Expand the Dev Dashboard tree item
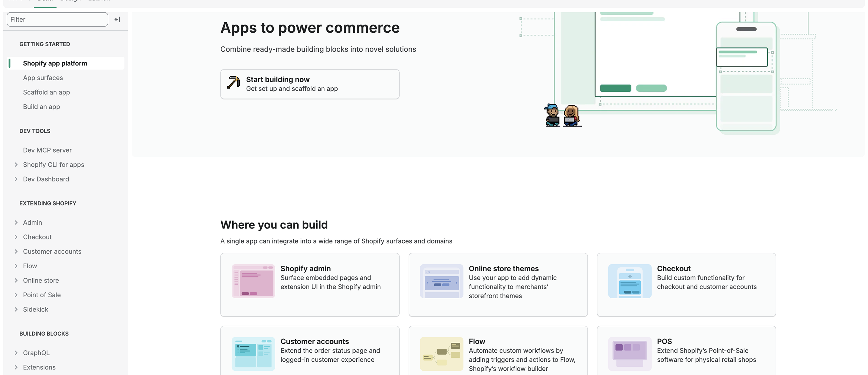The width and height of the screenshot is (868, 375). click(16, 179)
